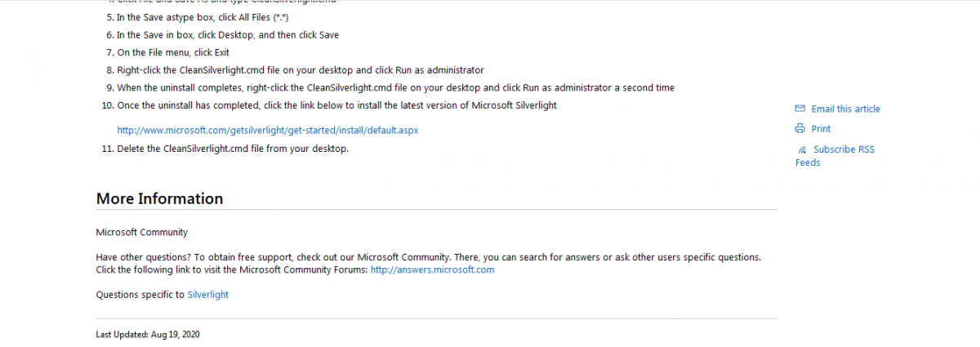The height and width of the screenshot is (347, 980).
Task: Open the Subscribe RSS Feeds link
Action: [x=835, y=156]
